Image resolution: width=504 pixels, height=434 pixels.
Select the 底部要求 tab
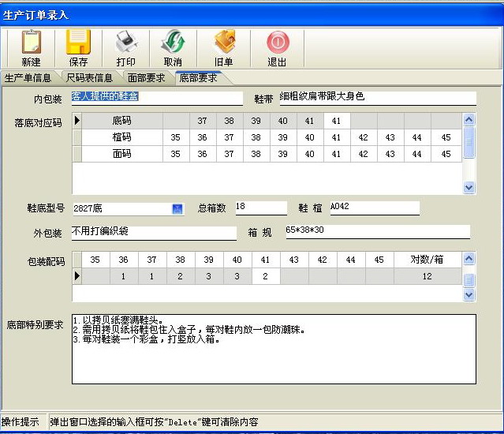pyautogui.click(x=198, y=78)
